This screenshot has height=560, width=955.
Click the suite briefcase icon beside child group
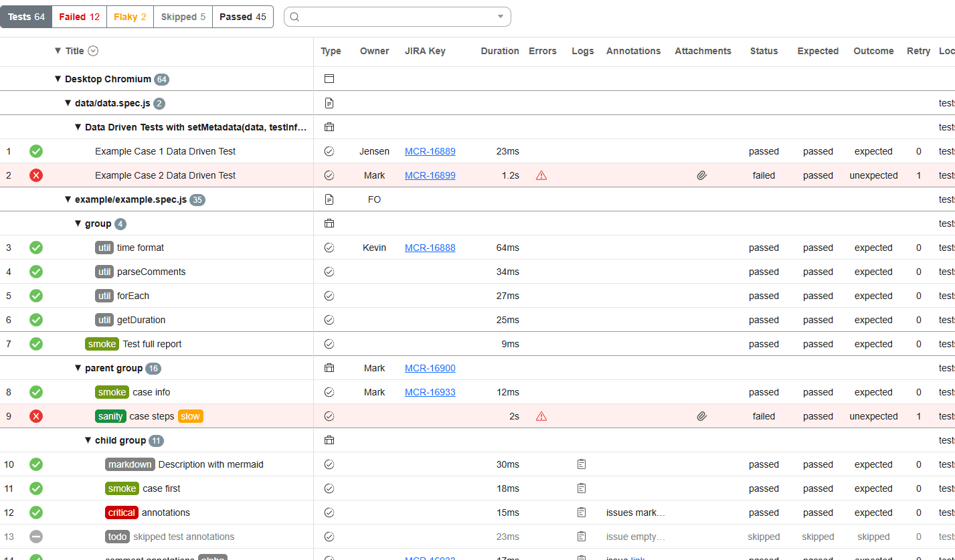[x=329, y=440]
